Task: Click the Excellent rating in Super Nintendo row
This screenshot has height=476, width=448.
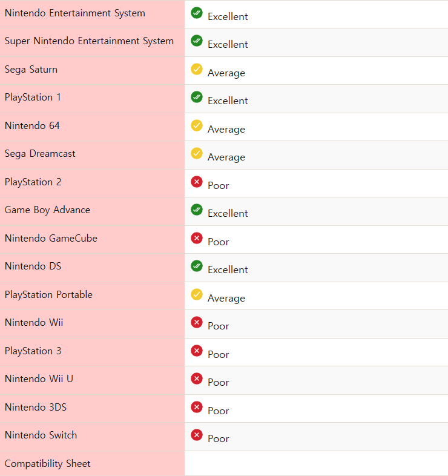Action: (228, 45)
